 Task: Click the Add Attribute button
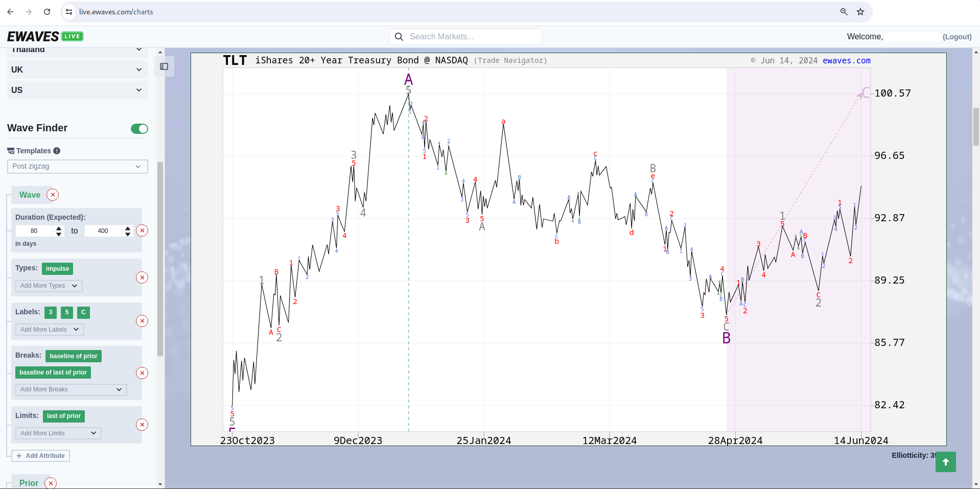[x=41, y=456]
